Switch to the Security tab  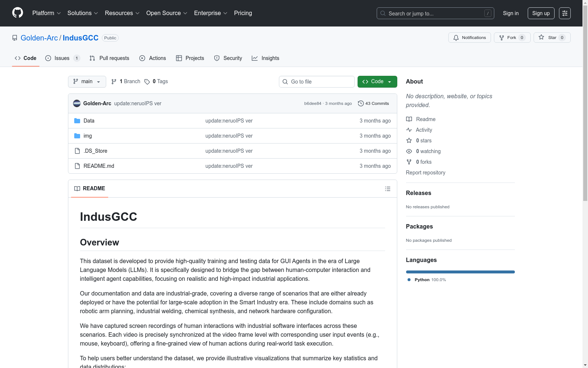[x=228, y=58]
